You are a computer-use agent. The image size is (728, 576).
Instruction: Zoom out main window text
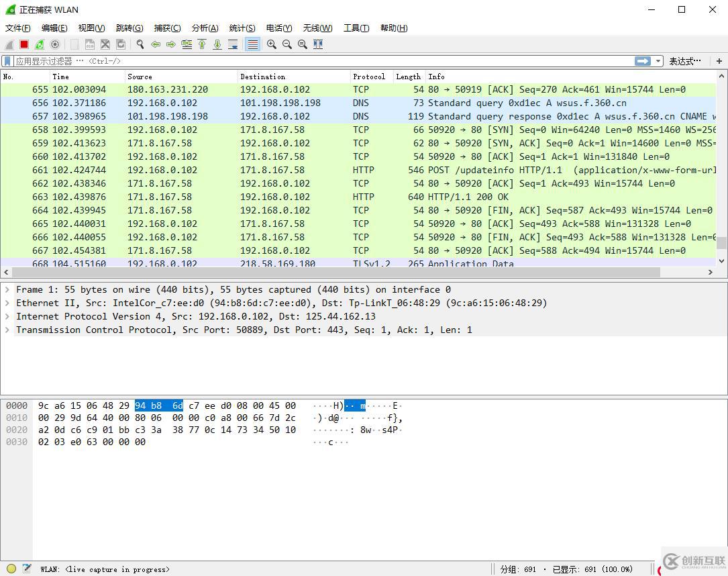[x=287, y=44]
